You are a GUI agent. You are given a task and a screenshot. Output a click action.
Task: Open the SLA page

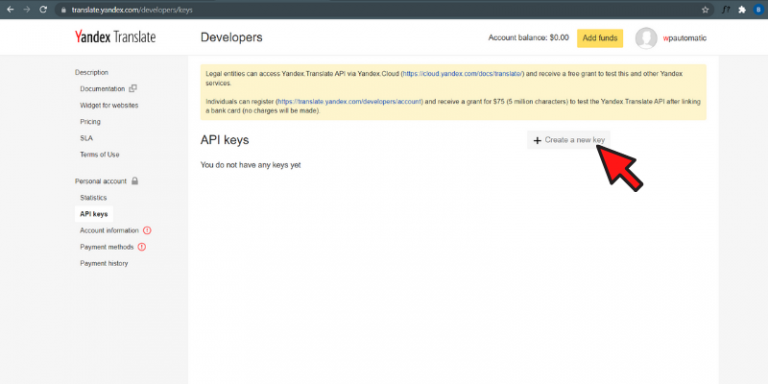coord(86,138)
